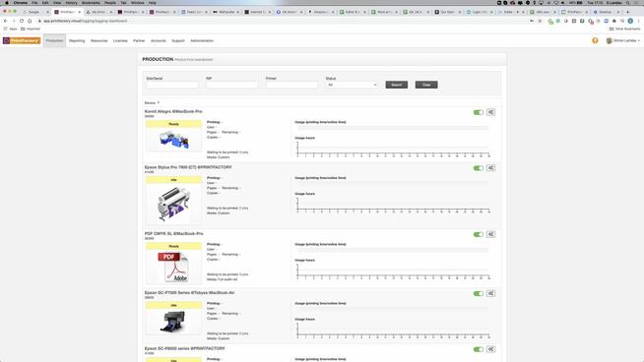Open the Resources nav tab

pyautogui.click(x=99, y=40)
